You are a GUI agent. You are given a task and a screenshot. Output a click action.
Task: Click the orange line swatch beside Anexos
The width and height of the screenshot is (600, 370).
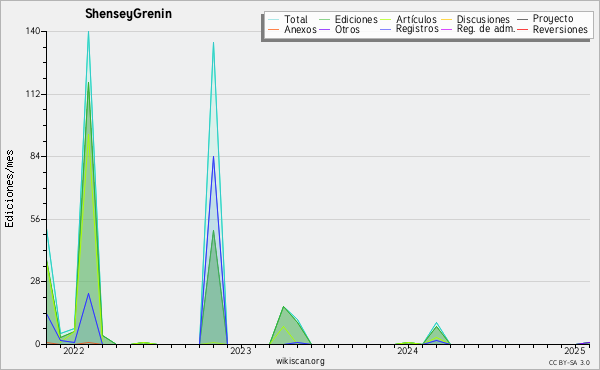[274, 29]
